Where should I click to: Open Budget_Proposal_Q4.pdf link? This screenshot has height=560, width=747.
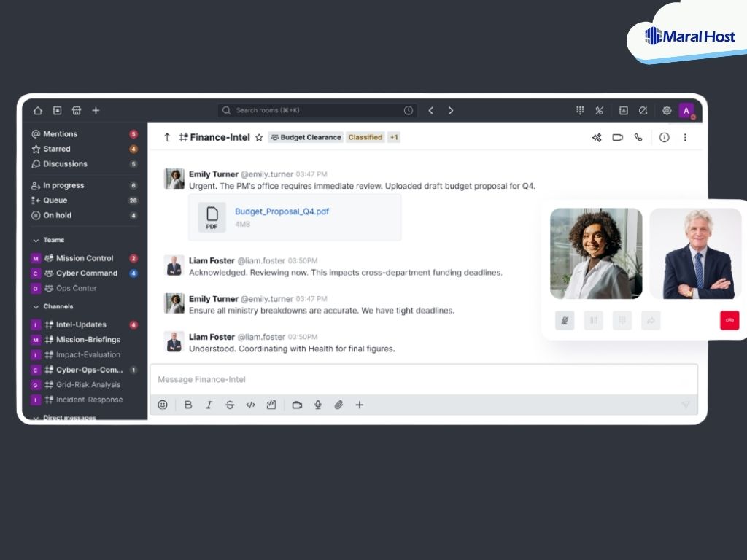tap(282, 211)
